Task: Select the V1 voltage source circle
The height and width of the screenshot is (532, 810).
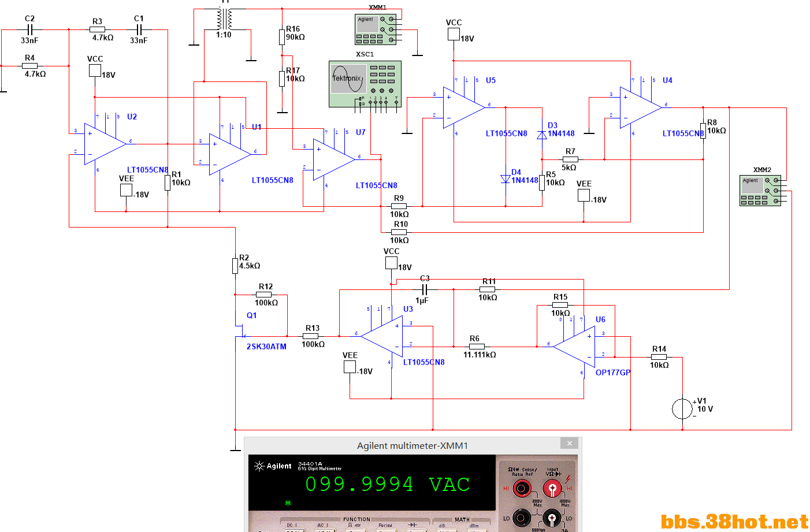Action: click(x=682, y=409)
